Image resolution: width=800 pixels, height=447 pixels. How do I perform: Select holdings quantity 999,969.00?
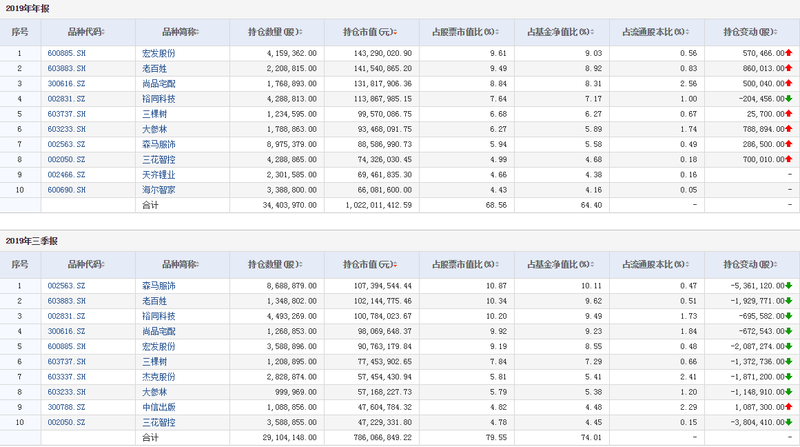296,392
